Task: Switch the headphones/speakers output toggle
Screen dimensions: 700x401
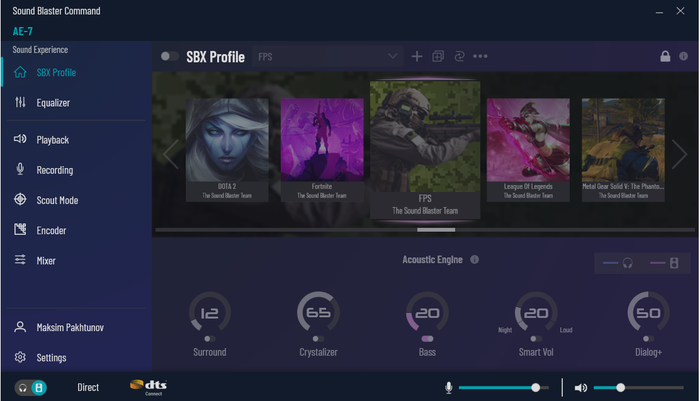Action: coord(31,388)
